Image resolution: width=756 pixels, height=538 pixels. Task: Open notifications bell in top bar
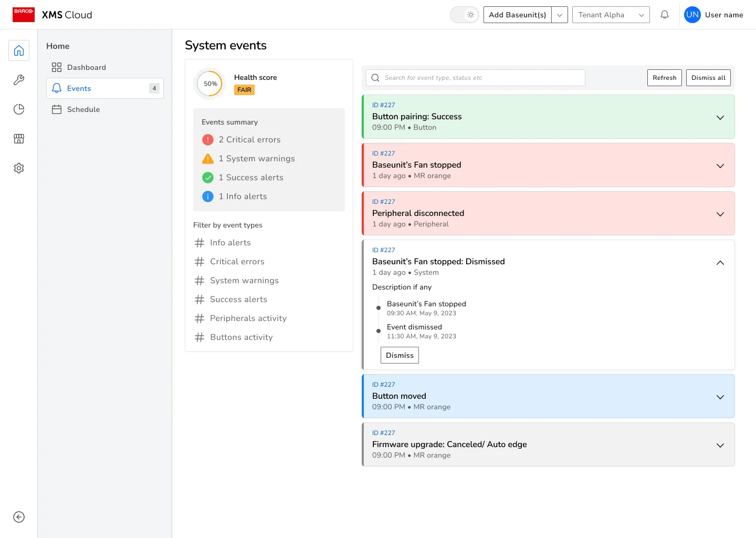coord(665,15)
